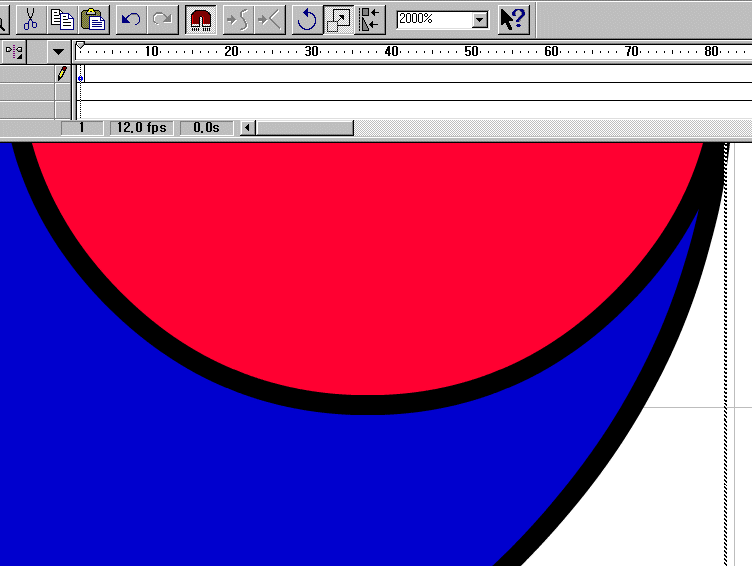
Task: Toggle the Snap magnet button
Action: 200,20
